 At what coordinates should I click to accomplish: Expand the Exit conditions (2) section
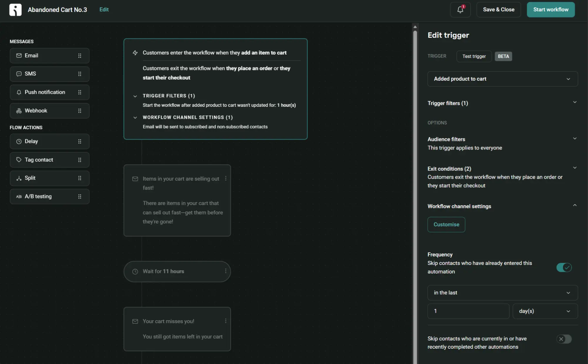pos(574,168)
